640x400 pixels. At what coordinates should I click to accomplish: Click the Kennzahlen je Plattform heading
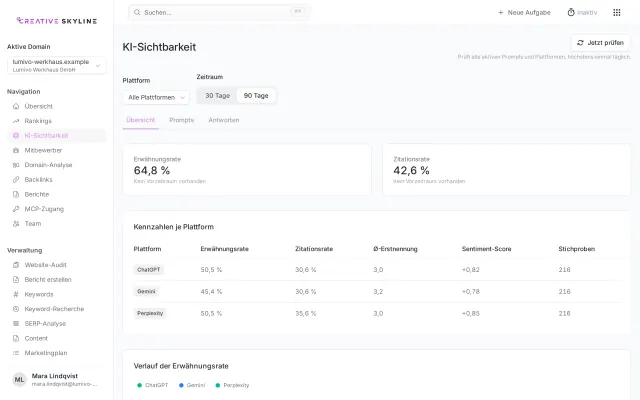pyautogui.click(x=173, y=227)
